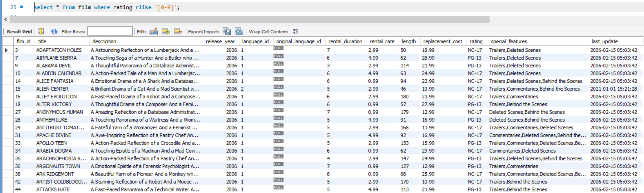Select the APOLLO TEEN title cell

[62, 143]
